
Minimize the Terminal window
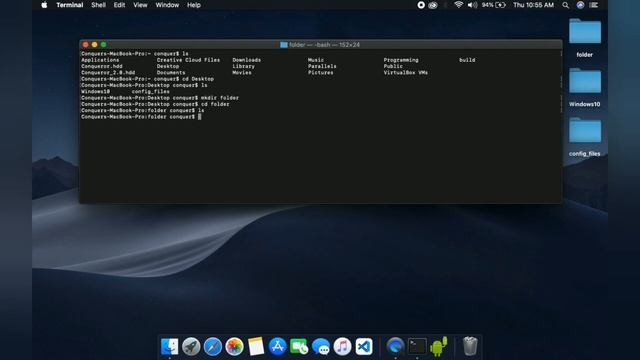[94, 44]
